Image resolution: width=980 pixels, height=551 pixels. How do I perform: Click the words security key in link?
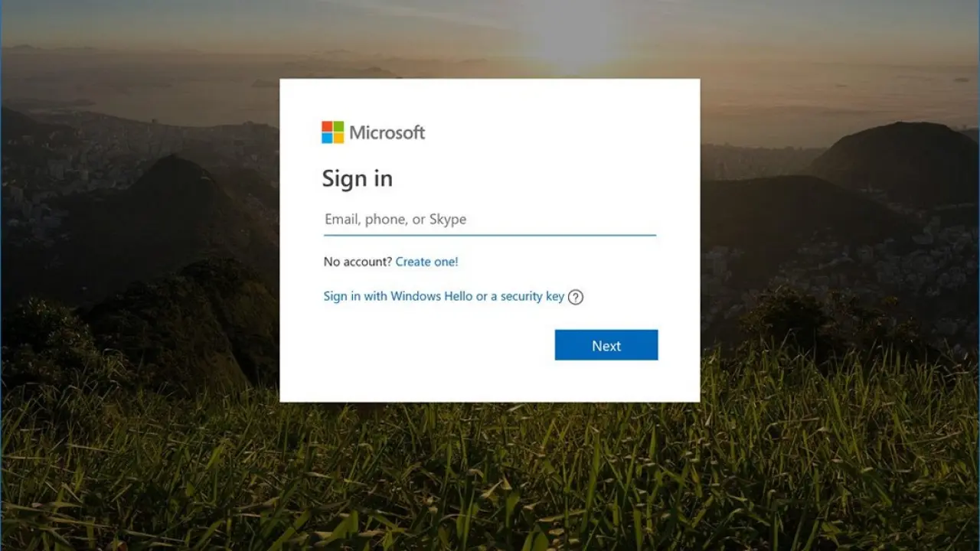pyautogui.click(x=532, y=296)
